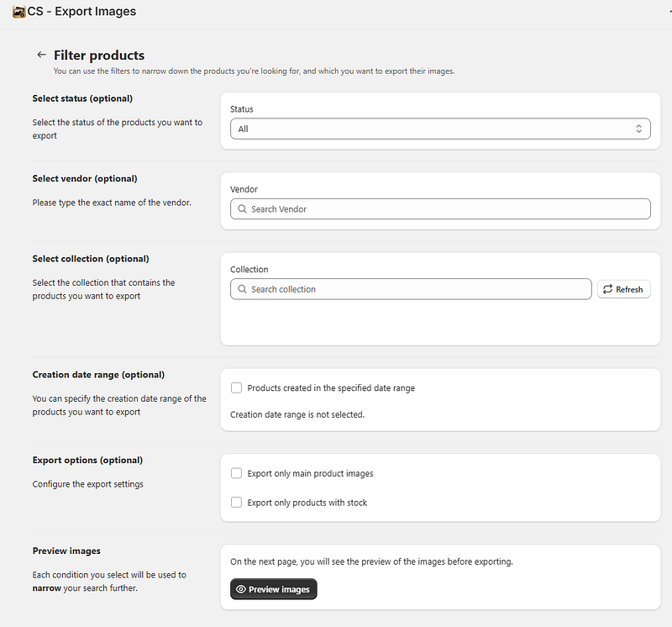Click the eye icon on Preview images
This screenshot has width=672, height=627.
(240, 590)
